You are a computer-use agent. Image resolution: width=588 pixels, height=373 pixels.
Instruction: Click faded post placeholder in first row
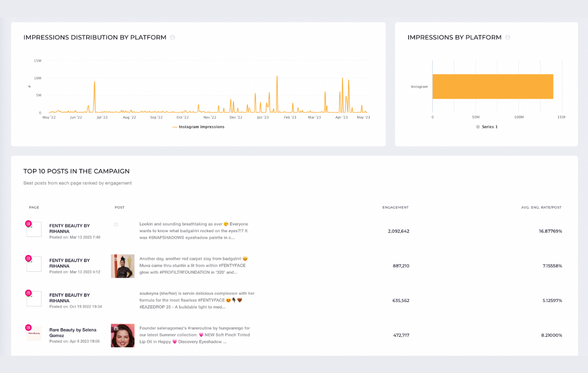pos(116,225)
